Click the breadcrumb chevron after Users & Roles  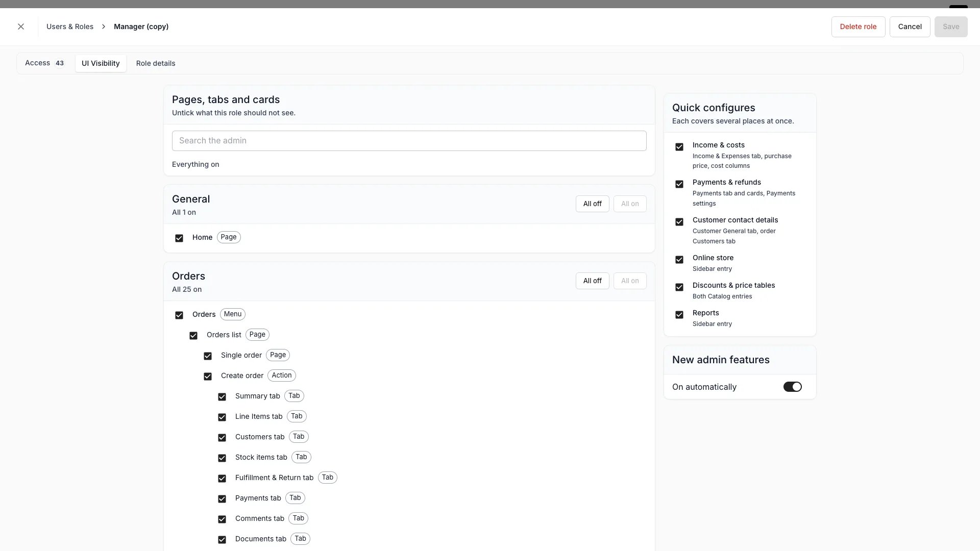(104, 27)
